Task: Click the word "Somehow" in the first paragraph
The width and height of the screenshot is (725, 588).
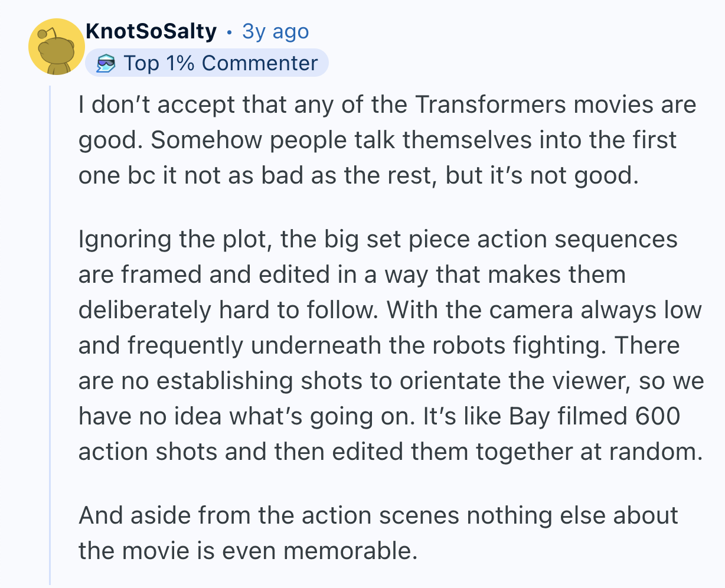Action: click(x=196, y=141)
